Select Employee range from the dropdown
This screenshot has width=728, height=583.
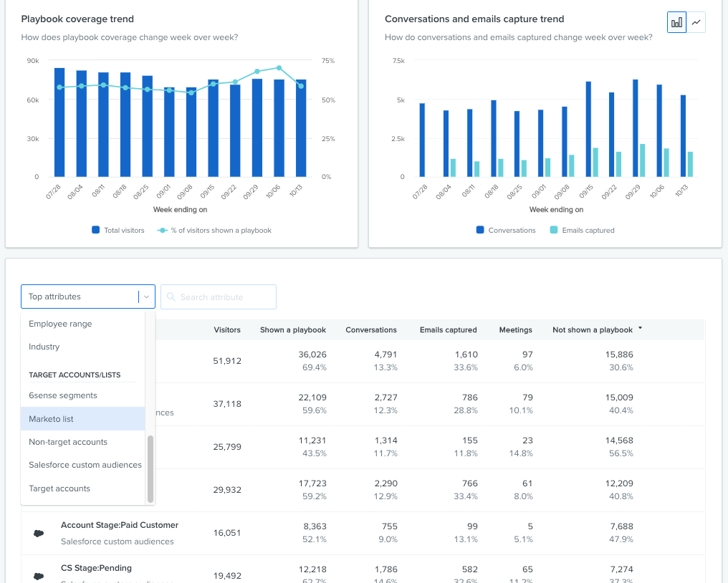tap(83, 324)
